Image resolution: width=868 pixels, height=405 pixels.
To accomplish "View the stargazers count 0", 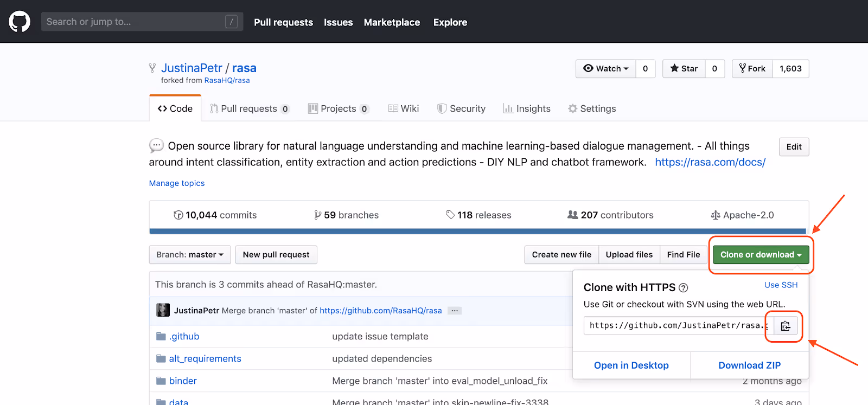I will click(x=714, y=68).
